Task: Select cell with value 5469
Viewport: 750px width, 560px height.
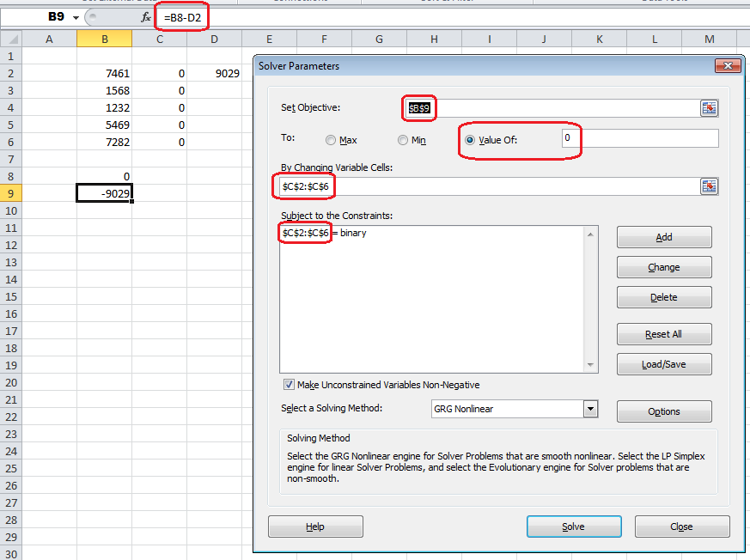Action: [104, 125]
